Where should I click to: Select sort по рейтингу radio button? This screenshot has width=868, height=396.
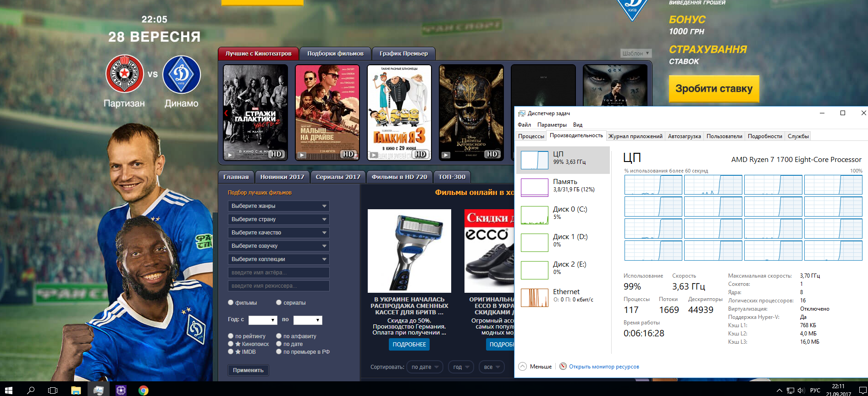[231, 336]
